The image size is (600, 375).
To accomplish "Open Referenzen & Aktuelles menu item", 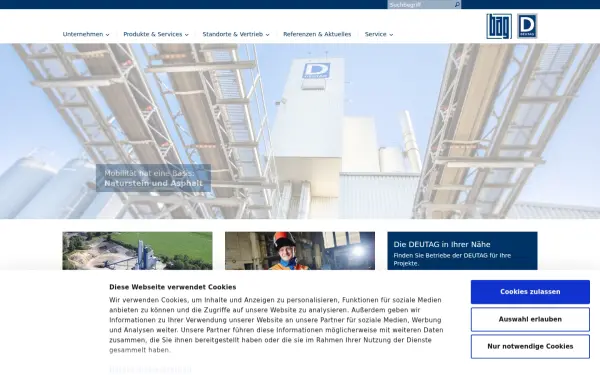I will tap(317, 34).
